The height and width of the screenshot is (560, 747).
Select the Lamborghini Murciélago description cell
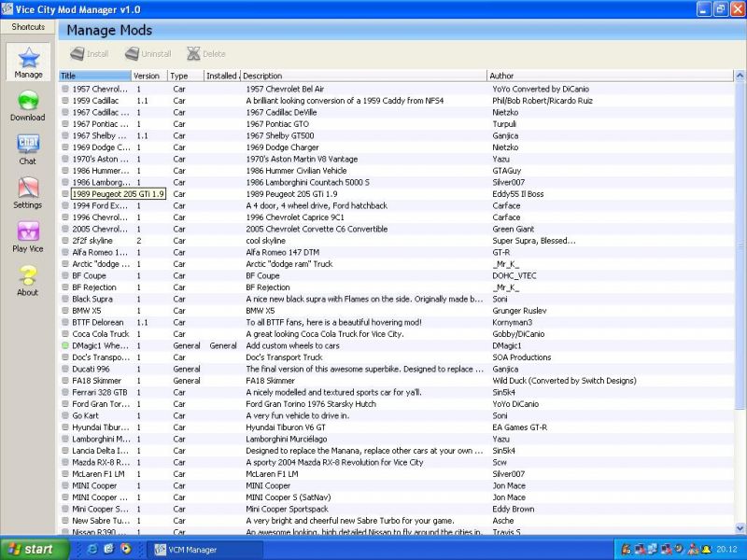(x=287, y=439)
